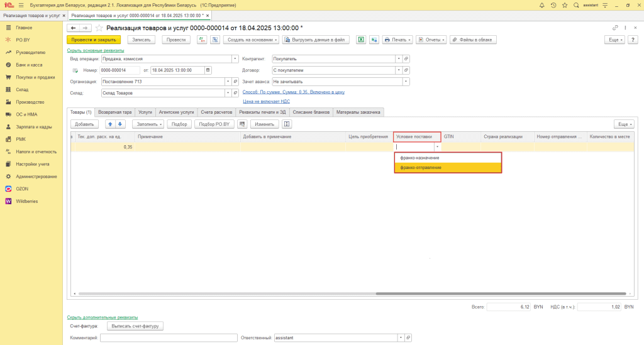Move row down with blue arrow

[120, 124]
